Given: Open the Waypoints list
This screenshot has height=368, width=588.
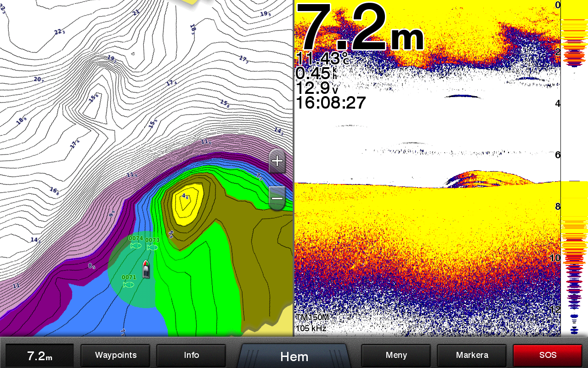Looking at the screenshot, I should [x=116, y=355].
